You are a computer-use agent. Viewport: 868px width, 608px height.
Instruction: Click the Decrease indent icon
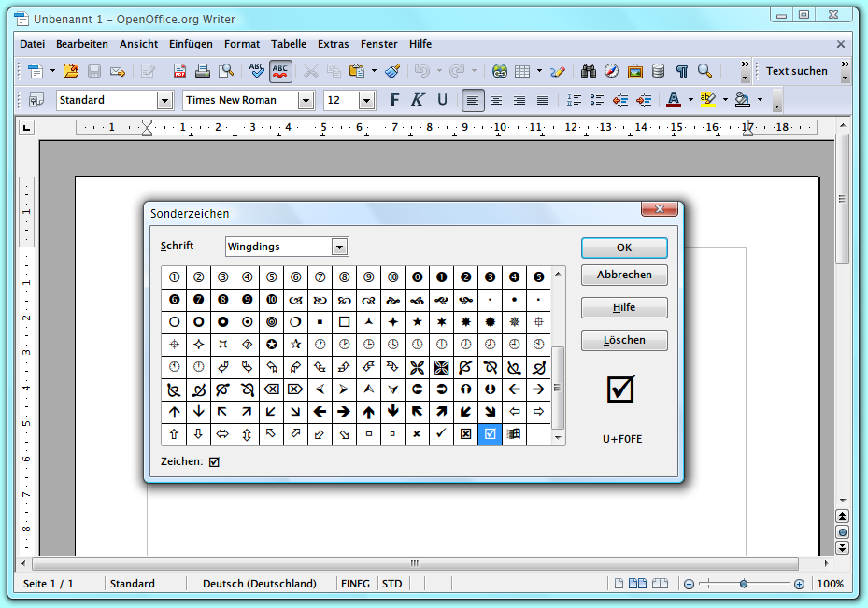pos(620,100)
